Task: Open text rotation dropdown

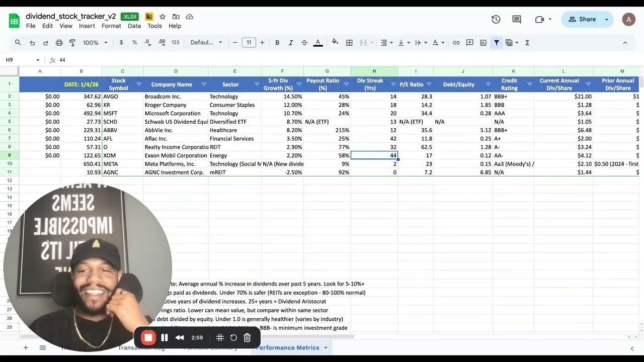Action: (x=438, y=43)
